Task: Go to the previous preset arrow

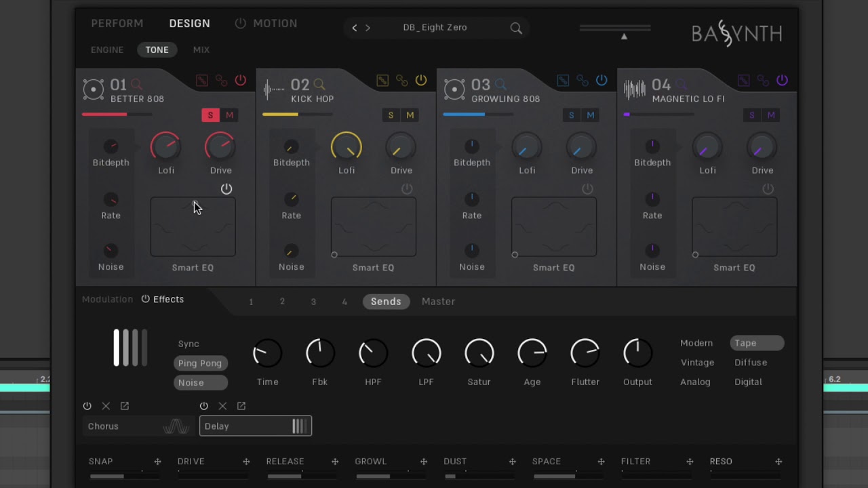Action: point(354,28)
